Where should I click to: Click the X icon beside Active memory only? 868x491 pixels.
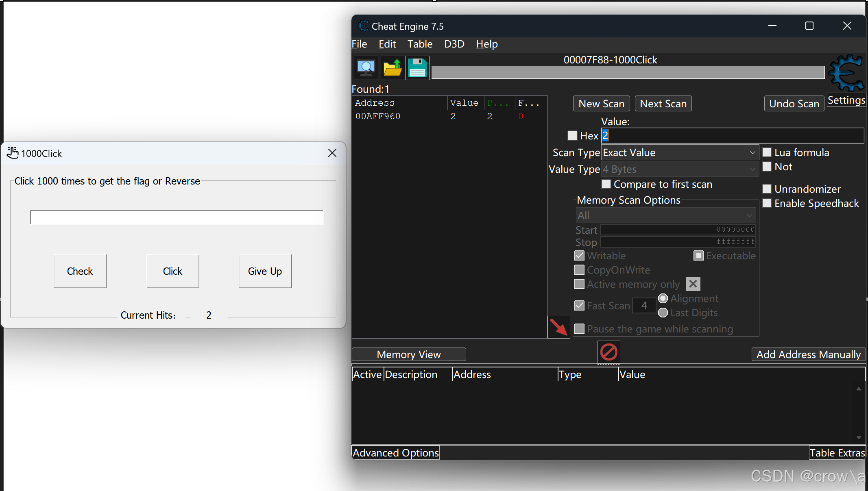[x=693, y=284]
